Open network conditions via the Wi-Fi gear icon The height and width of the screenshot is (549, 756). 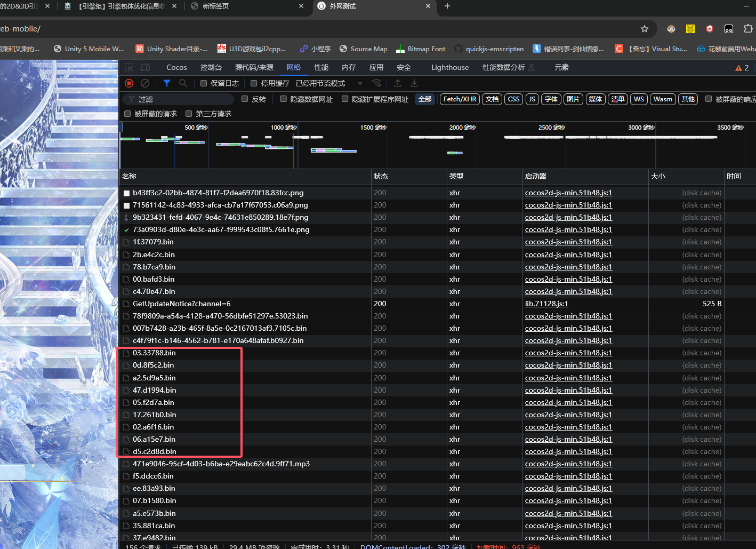(376, 83)
